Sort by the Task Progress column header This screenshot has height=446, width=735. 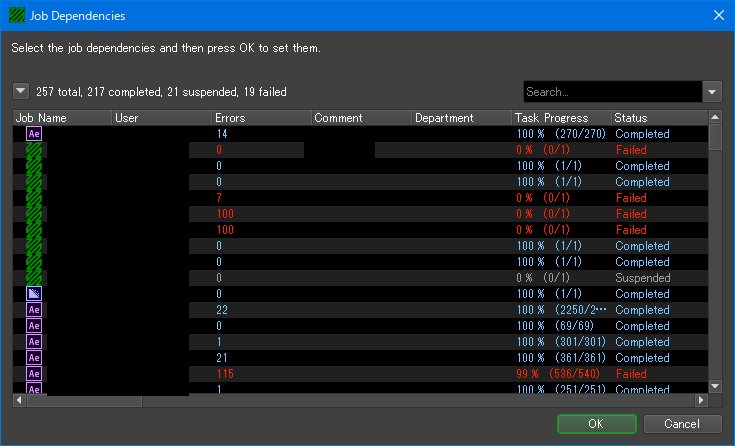coord(561,118)
